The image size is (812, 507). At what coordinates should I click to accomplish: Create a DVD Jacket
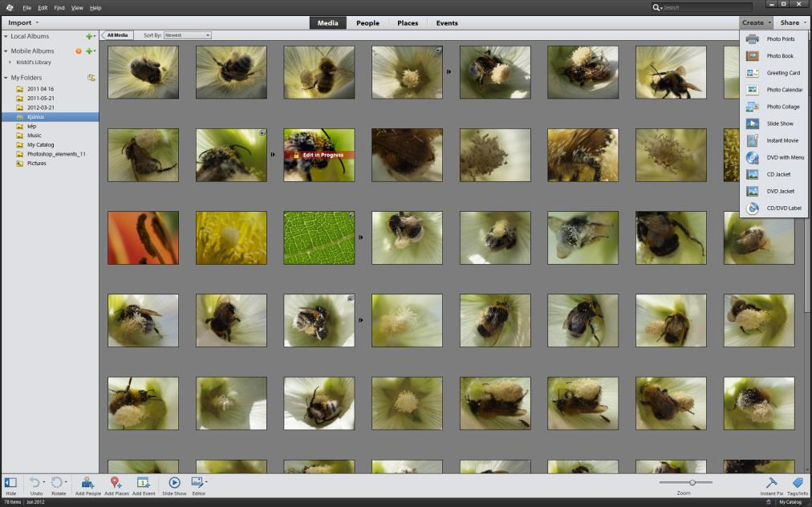(773, 191)
